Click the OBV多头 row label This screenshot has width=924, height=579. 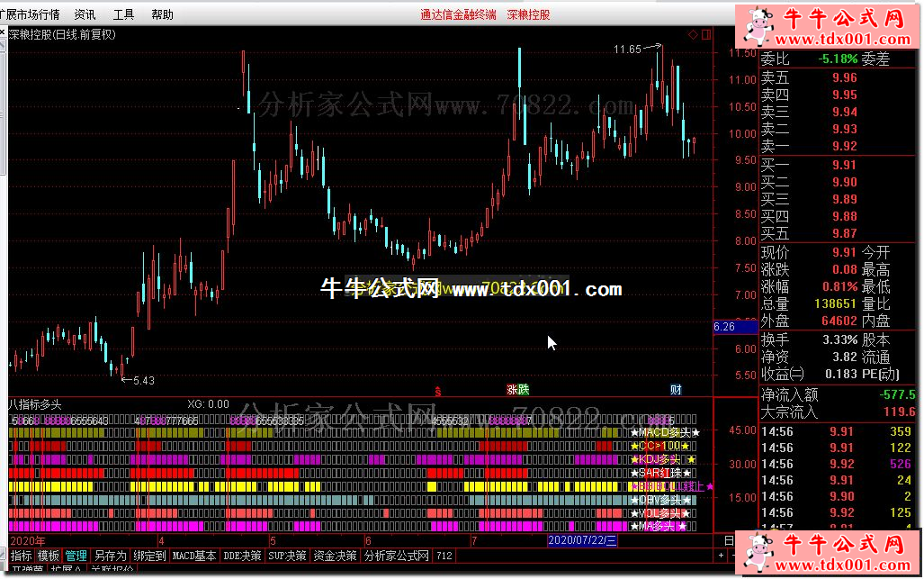pyautogui.click(x=660, y=500)
